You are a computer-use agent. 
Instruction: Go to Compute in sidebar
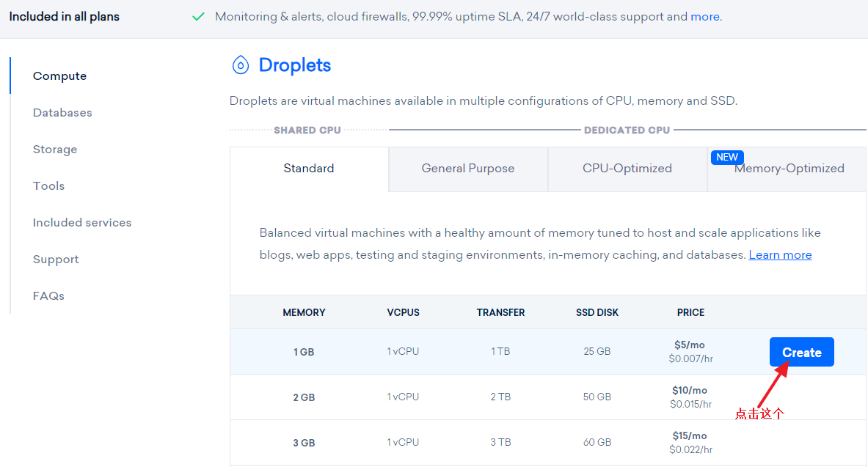point(59,76)
